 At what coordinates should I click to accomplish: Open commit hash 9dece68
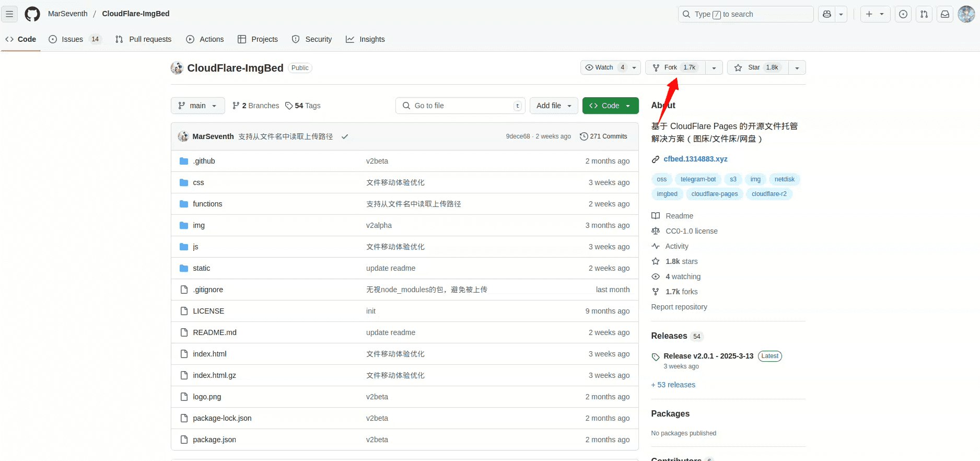pos(518,136)
